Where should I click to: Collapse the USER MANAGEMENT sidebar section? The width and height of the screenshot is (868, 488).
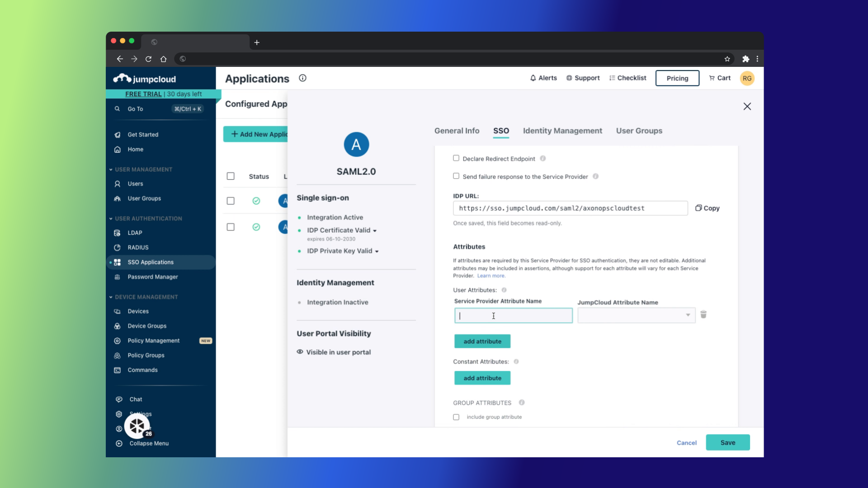(x=111, y=169)
